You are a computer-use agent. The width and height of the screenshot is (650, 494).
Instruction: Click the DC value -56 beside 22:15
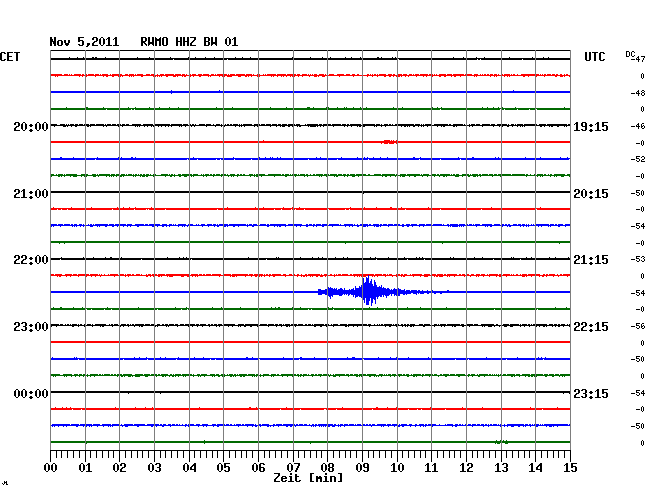[638, 326]
